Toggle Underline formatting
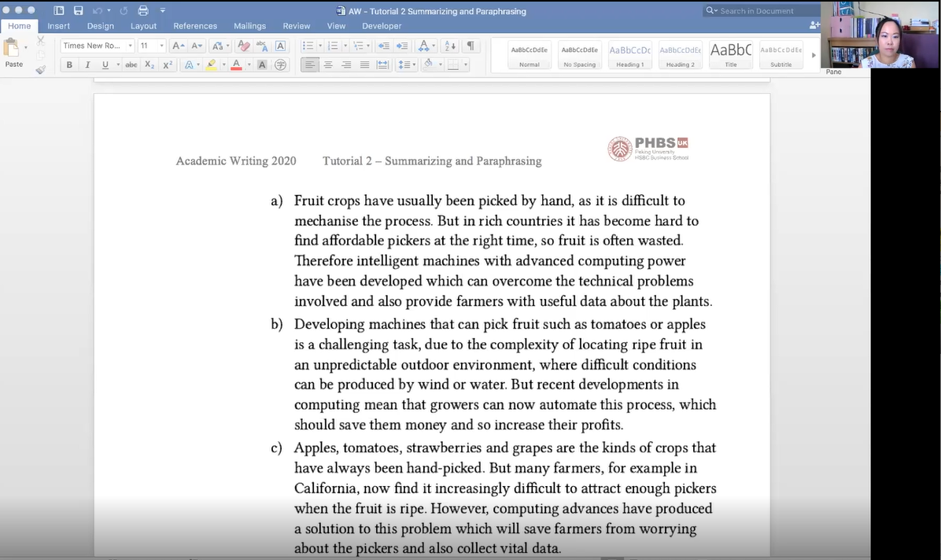 click(105, 64)
